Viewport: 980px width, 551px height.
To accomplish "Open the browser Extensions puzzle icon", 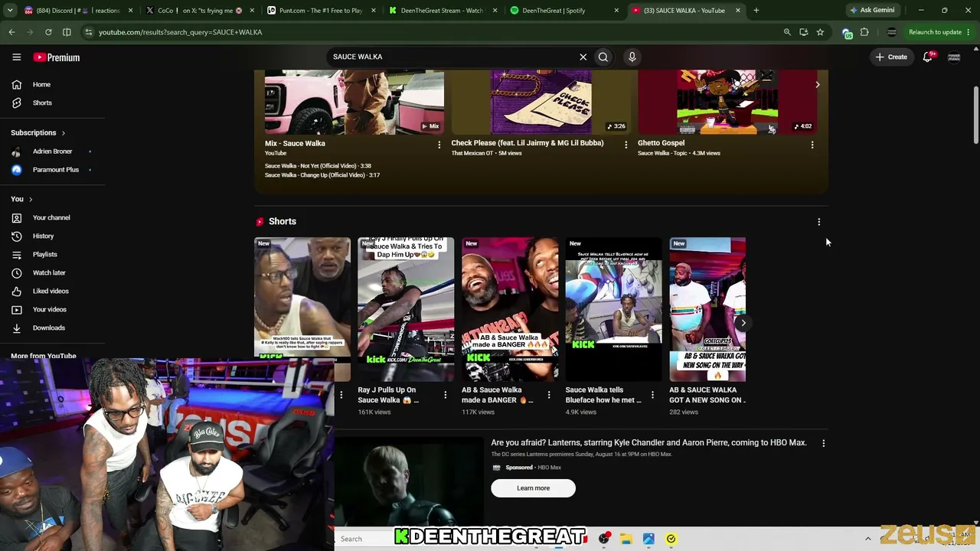I will pyautogui.click(x=864, y=32).
